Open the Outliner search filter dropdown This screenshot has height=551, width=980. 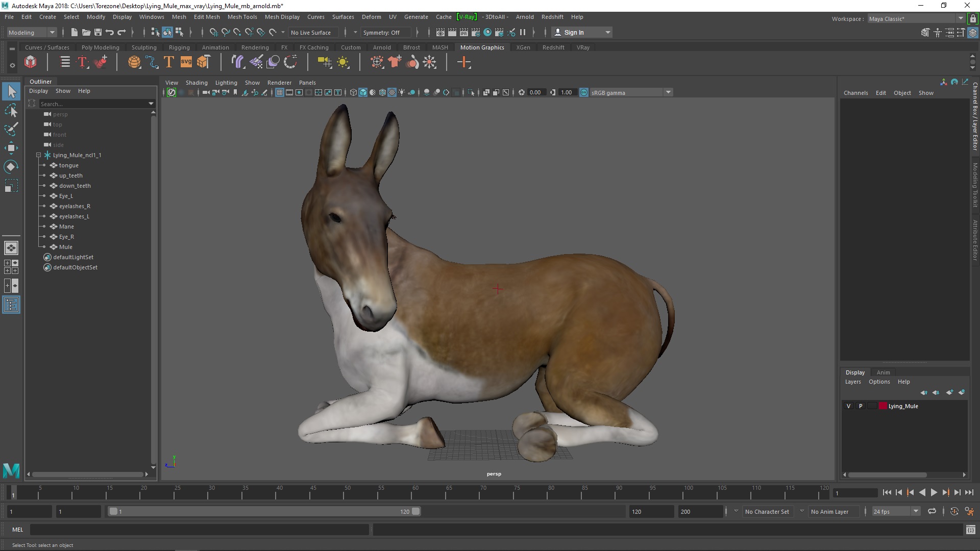[151, 104]
